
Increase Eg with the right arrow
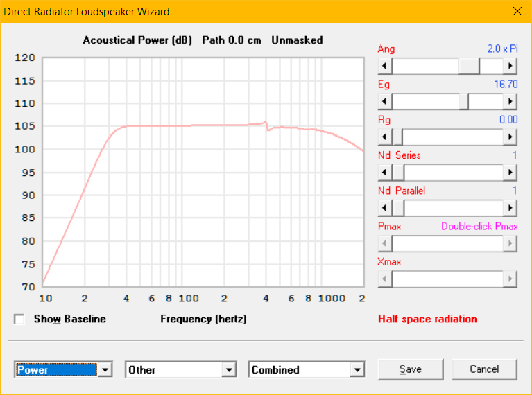(x=510, y=101)
